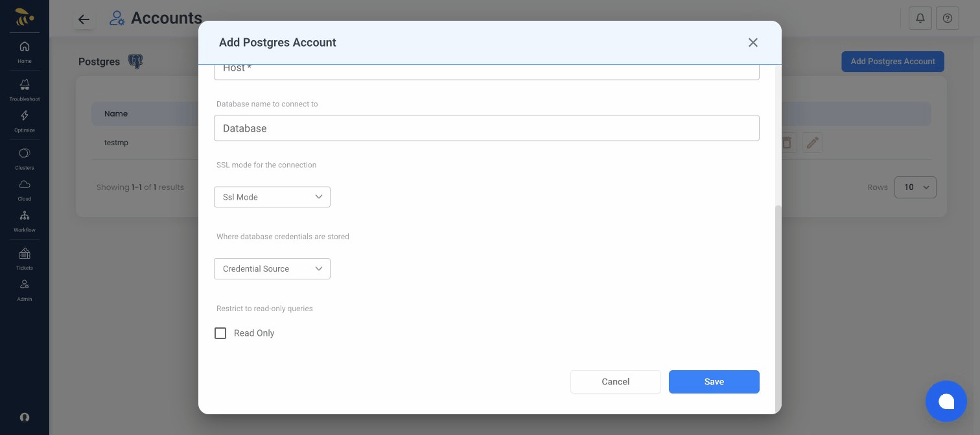Change rows per page using the 10 dropdown
980x435 pixels.
(915, 187)
